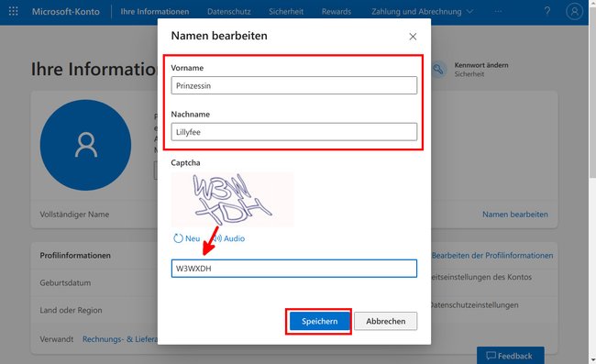The width and height of the screenshot is (596, 364).
Task: Click the captcha text input field
Action: (x=293, y=269)
